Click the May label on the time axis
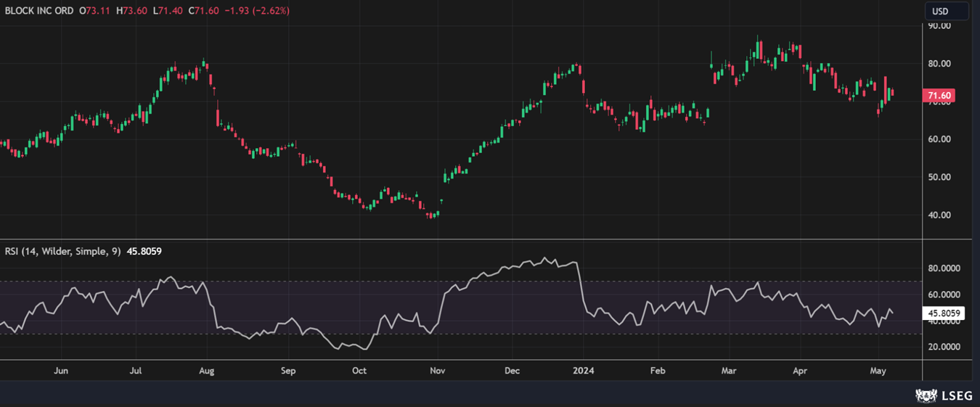 coord(878,371)
